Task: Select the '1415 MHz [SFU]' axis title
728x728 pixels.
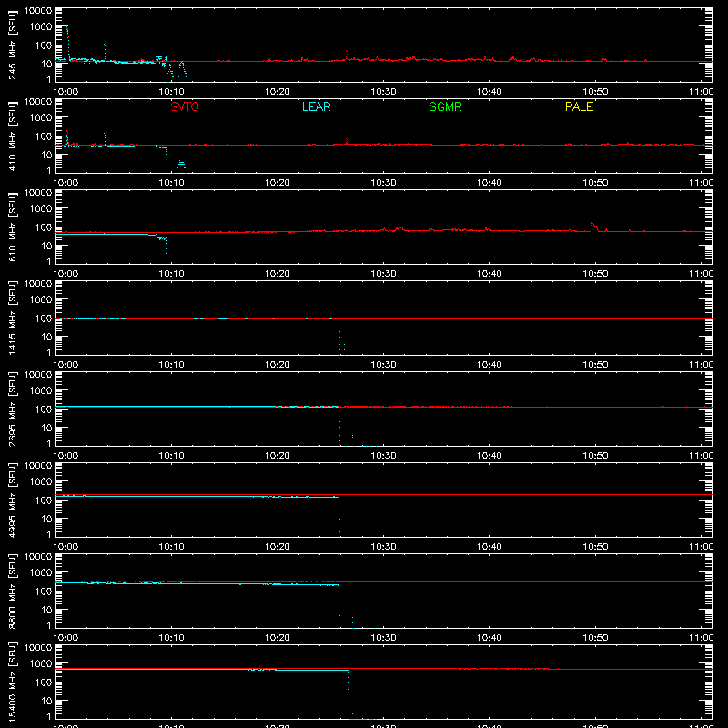Action: point(12,318)
